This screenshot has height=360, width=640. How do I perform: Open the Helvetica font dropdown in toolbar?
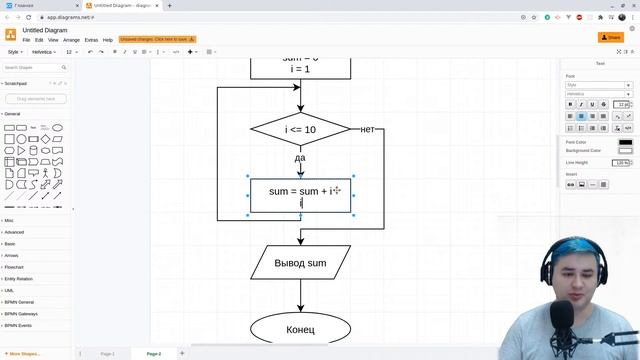[44, 52]
